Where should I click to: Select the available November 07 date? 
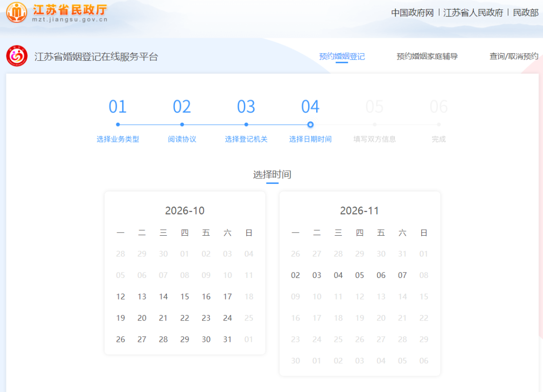pyautogui.click(x=402, y=275)
